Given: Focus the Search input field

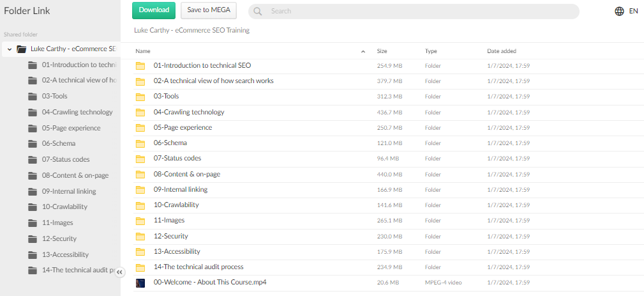Looking at the screenshot, I should 414,11.
